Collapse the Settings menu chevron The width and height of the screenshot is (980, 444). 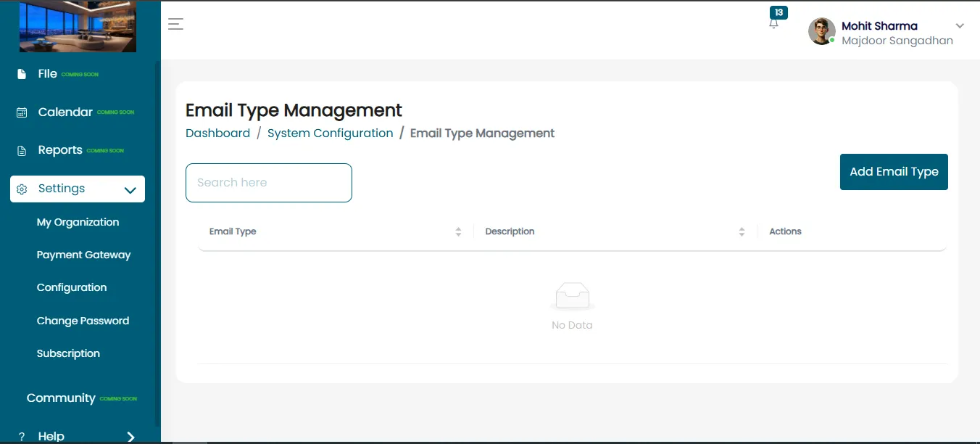pyautogui.click(x=130, y=190)
